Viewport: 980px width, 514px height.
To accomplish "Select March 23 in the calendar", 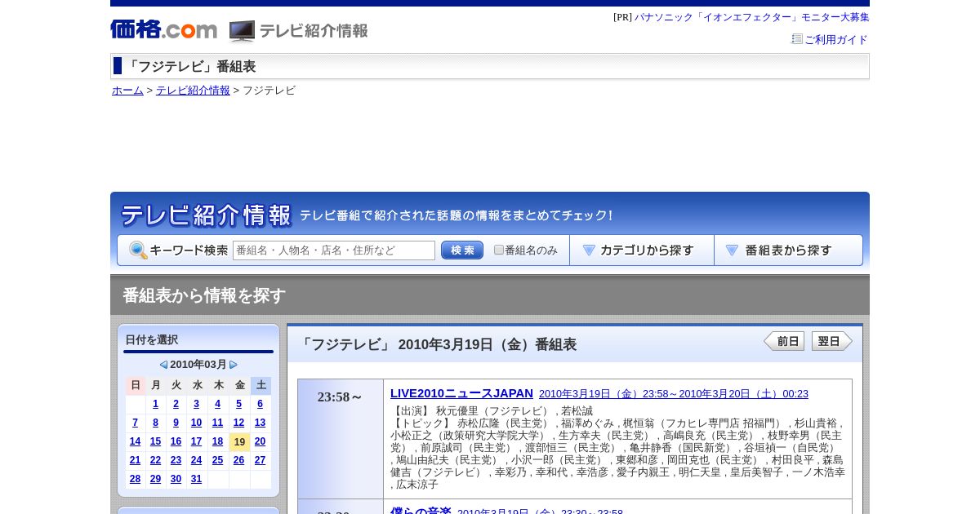I will pos(176,460).
